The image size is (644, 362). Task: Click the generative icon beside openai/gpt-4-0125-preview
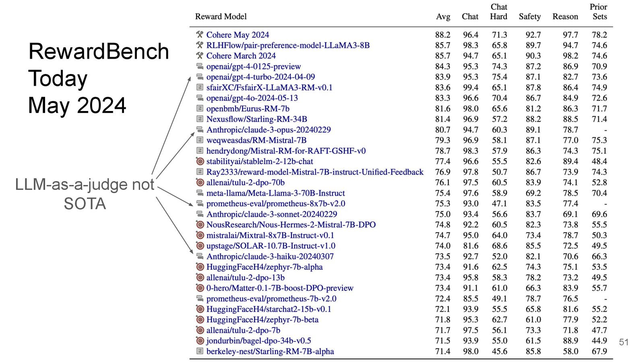click(200, 66)
